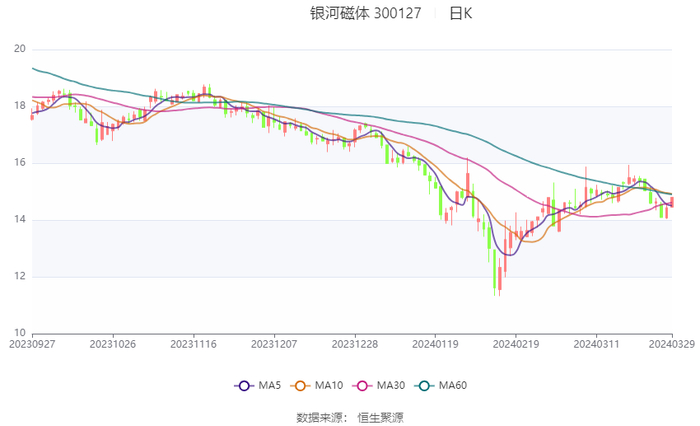Viewport: 700px width, 426px height.
Task: Click the 恒生聚源 data source text
Action: [381, 417]
